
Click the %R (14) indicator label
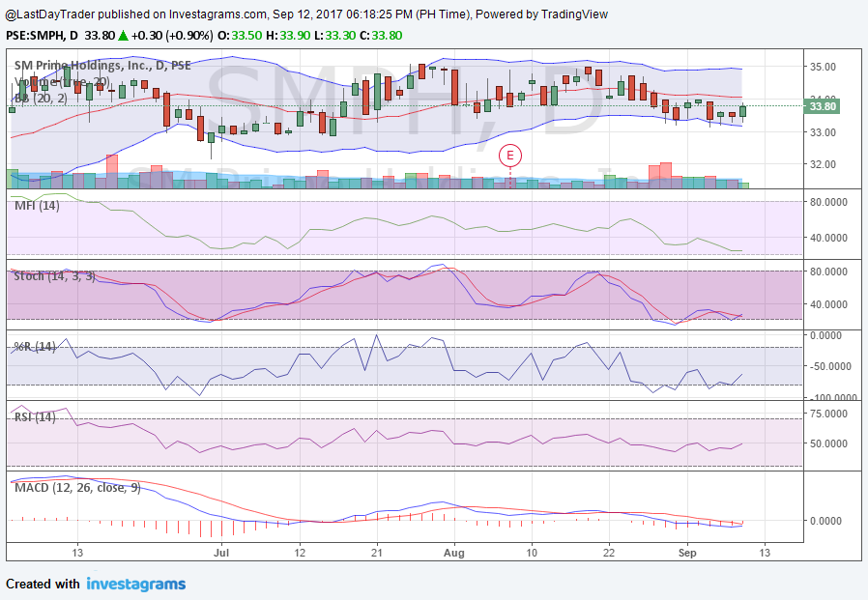(x=35, y=347)
